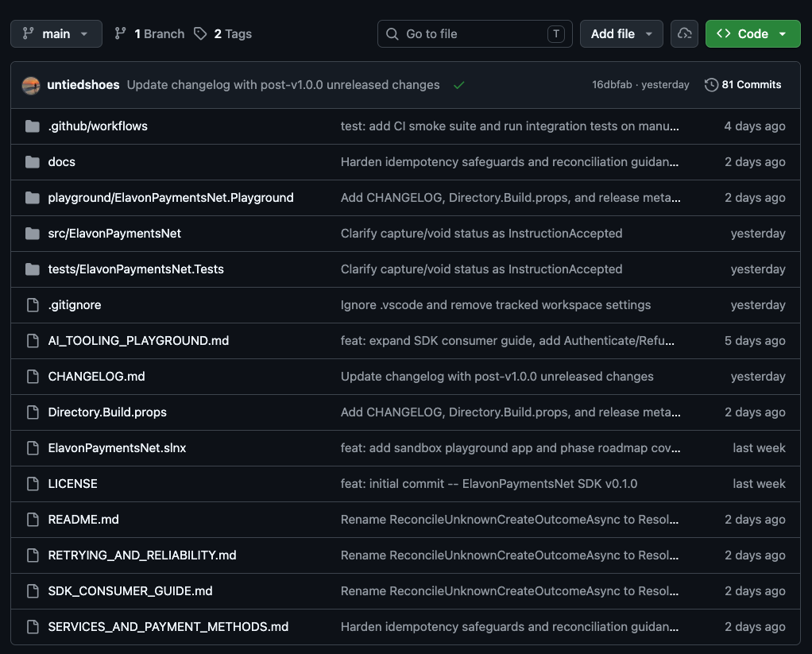Open the LICENSE file
This screenshot has width=812, height=654.
[x=72, y=483]
